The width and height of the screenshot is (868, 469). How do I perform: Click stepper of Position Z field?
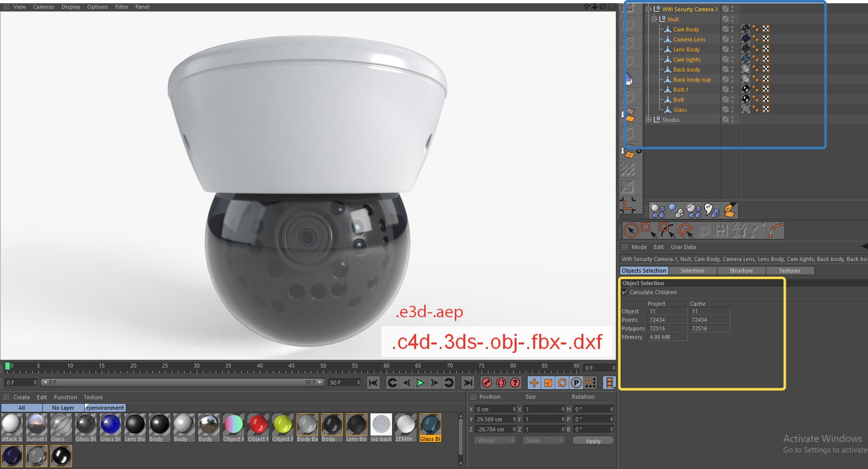click(514, 429)
